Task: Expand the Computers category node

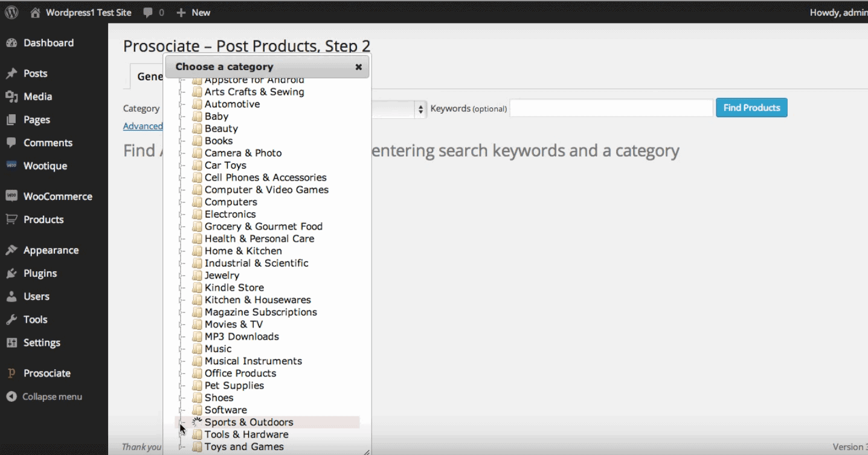Action: 182,202
